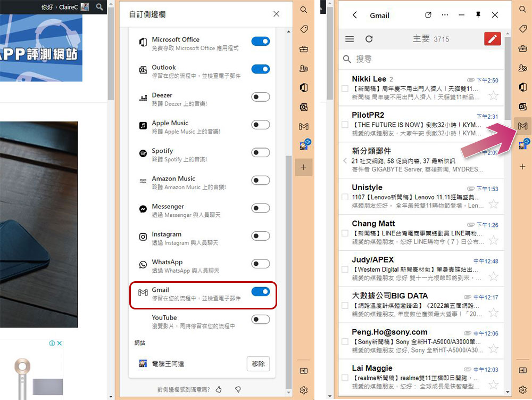The height and width of the screenshot is (400, 532).
Task: Open tools briefcase icon in left sidebar strip
Action: tap(304, 49)
